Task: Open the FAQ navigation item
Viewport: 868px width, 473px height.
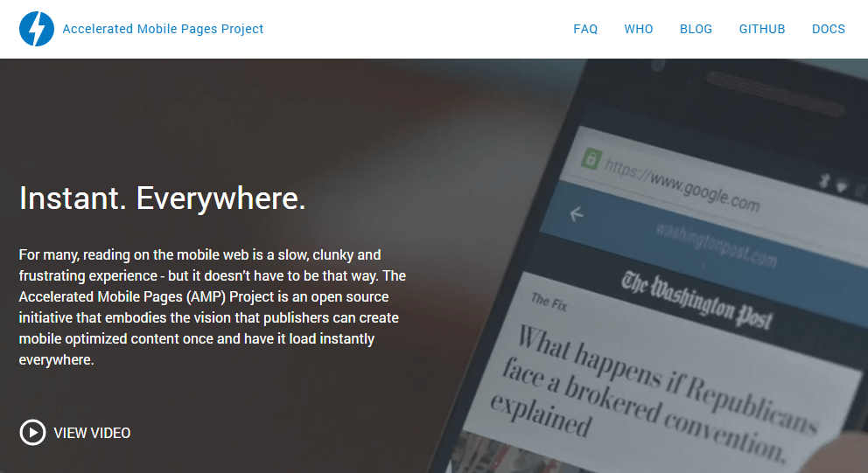Action: click(585, 29)
